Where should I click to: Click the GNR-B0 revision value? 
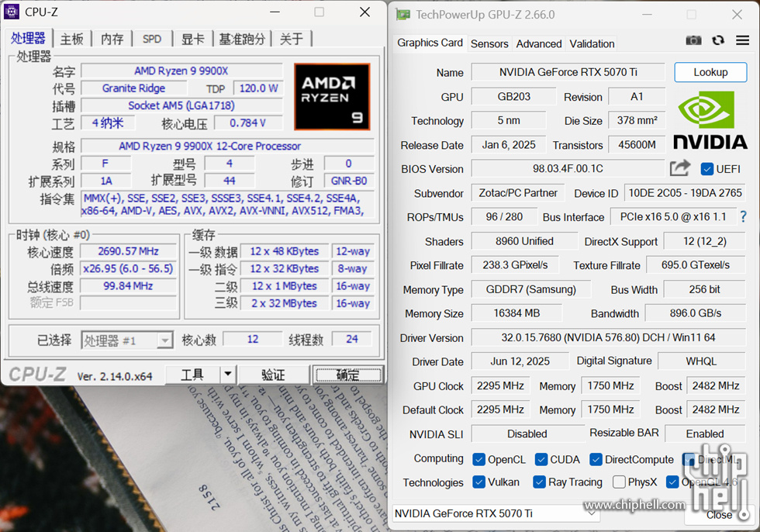pos(349,181)
